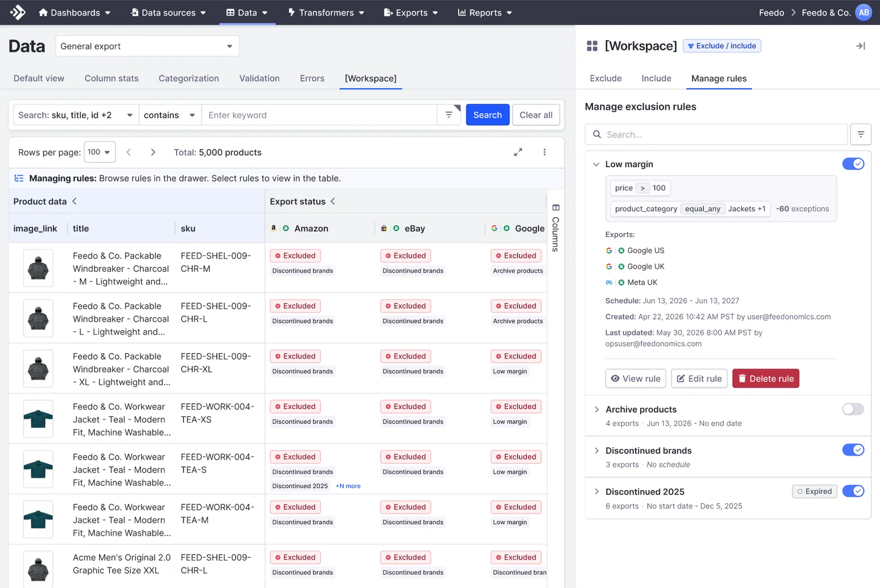Open the General export dropdown

tap(147, 46)
